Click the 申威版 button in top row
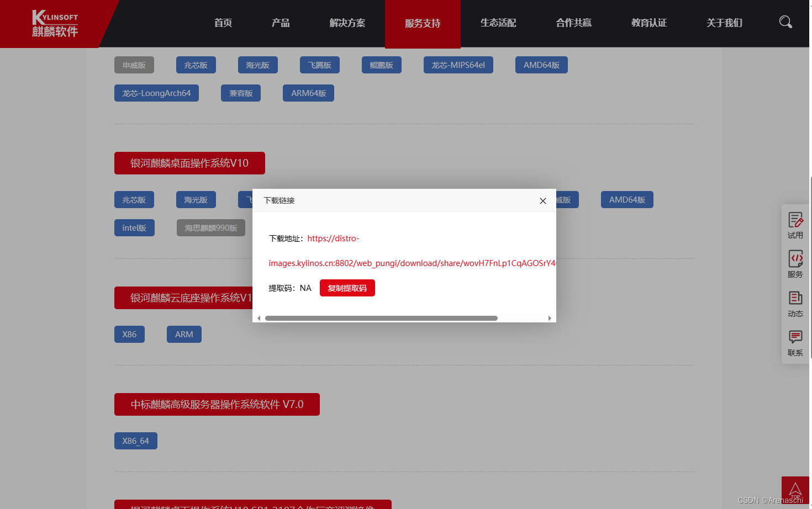Viewport: 812px width, 509px height. [x=134, y=65]
